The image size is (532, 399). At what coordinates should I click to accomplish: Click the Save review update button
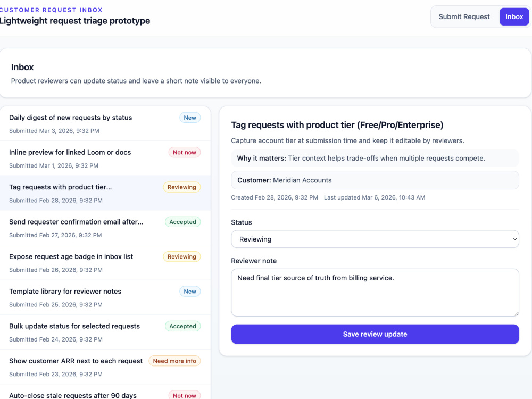tap(375, 334)
